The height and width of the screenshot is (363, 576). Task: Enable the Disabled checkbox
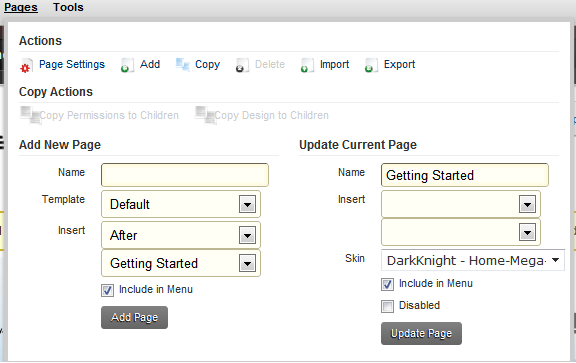tap(387, 306)
